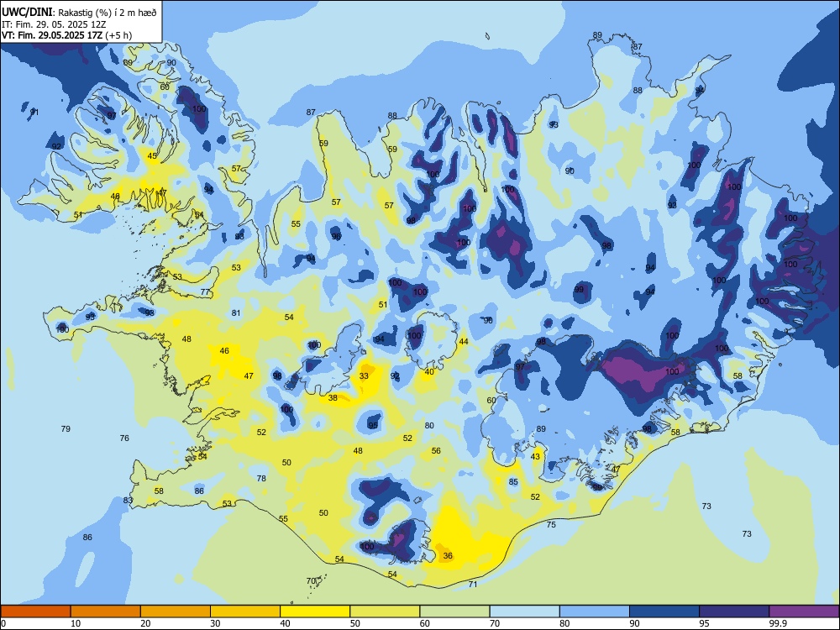The height and width of the screenshot is (630, 840).
Task: Click the map value 77 in the west
Action: pos(205,292)
